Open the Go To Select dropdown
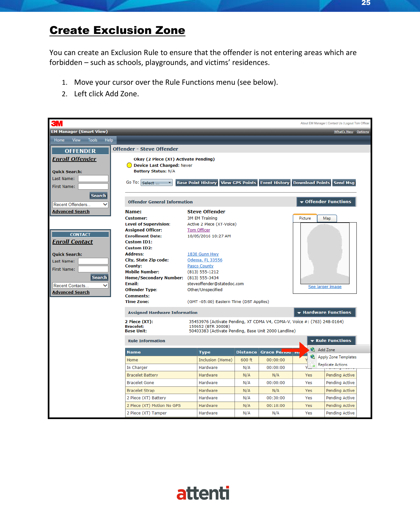The image size is (420, 517). point(157,183)
